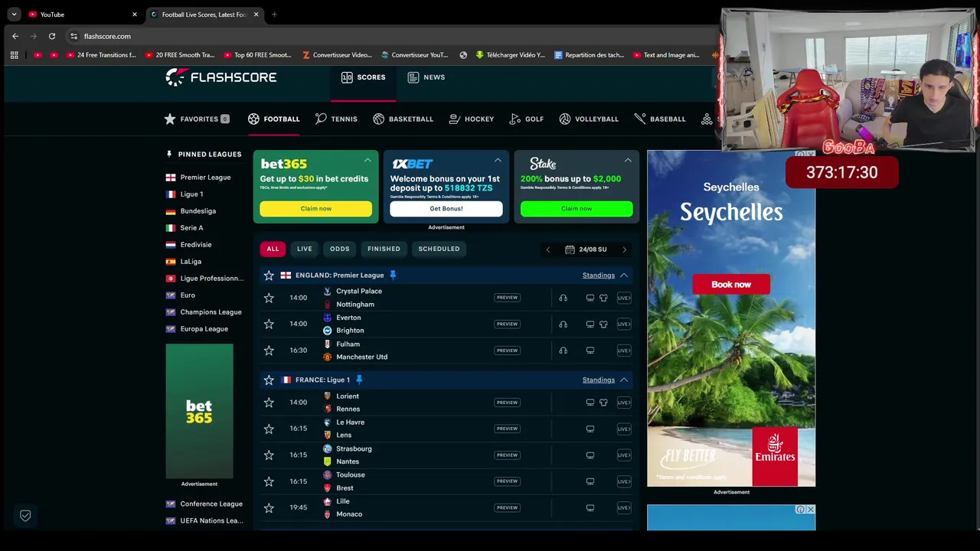Toggle favorite star for England Premier League header
The image size is (980, 551).
point(269,275)
